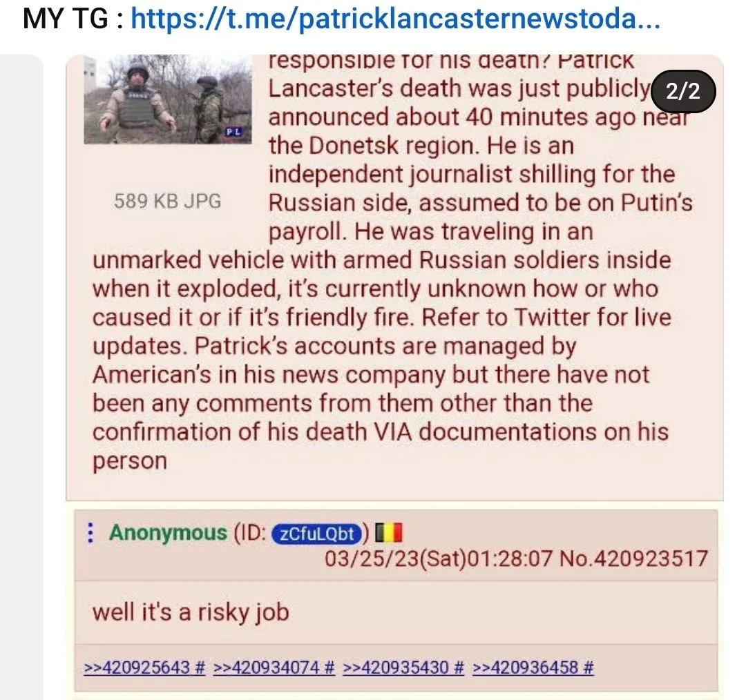This screenshot has height=700, width=746.
Task: Open the soldier photo thumbnail
Action: [x=167, y=99]
